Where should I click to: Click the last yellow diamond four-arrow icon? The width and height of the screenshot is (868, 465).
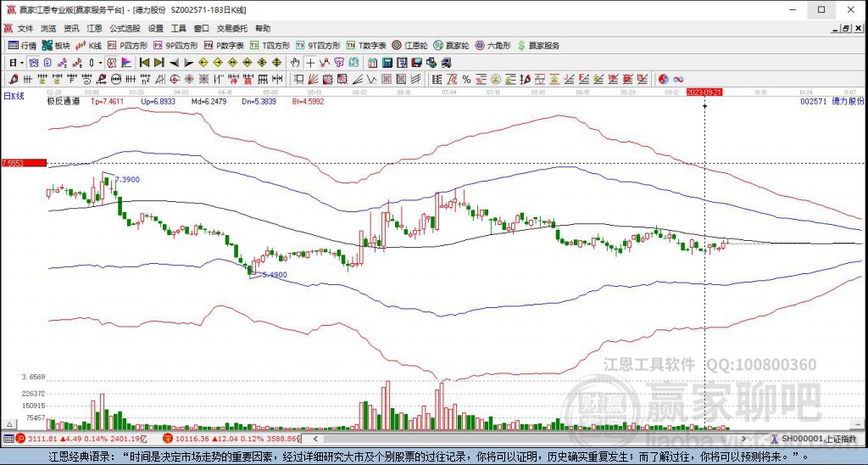276,63
